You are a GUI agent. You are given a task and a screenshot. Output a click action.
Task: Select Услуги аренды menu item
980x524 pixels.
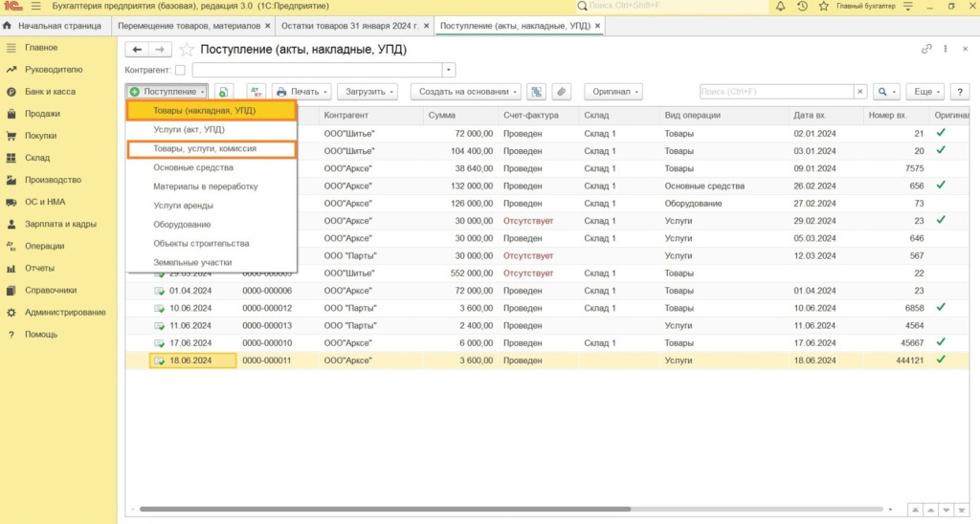pos(212,205)
